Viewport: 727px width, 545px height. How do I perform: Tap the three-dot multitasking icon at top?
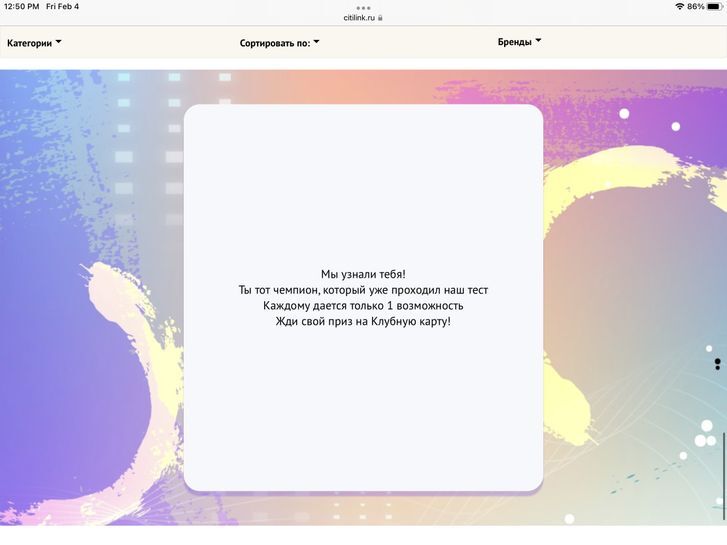coord(363,8)
